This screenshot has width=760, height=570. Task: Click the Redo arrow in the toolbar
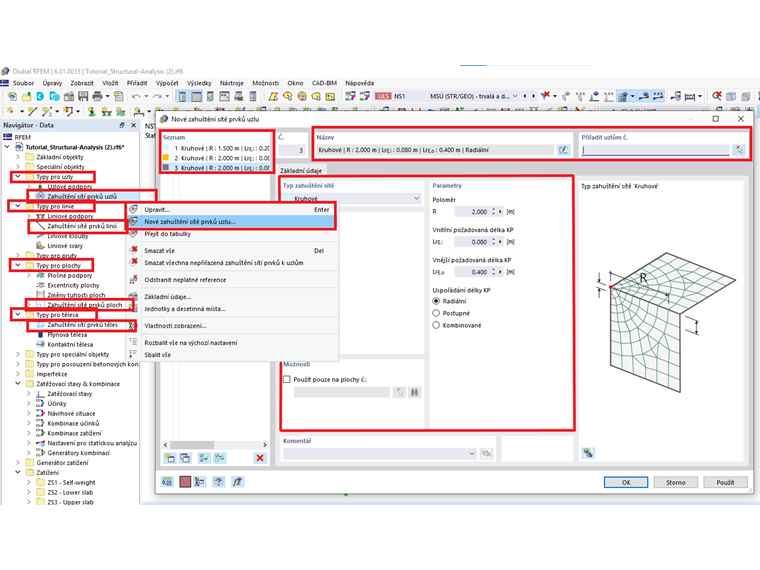(x=157, y=96)
